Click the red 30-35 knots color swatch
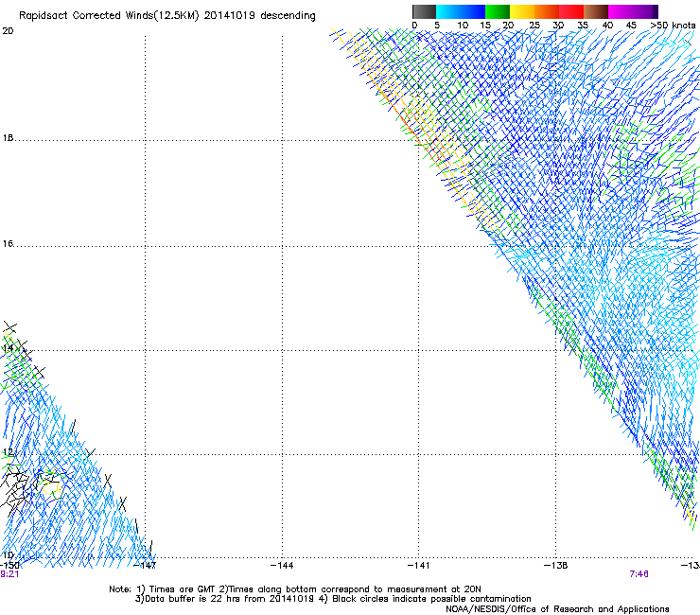This screenshot has width=700, height=615. tap(571, 11)
